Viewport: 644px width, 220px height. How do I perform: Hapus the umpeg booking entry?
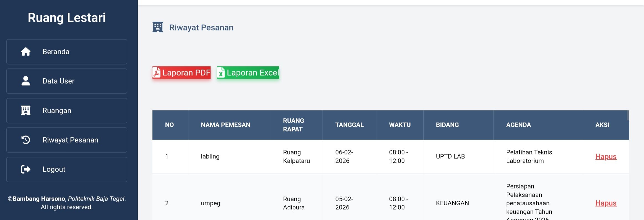click(x=606, y=203)
